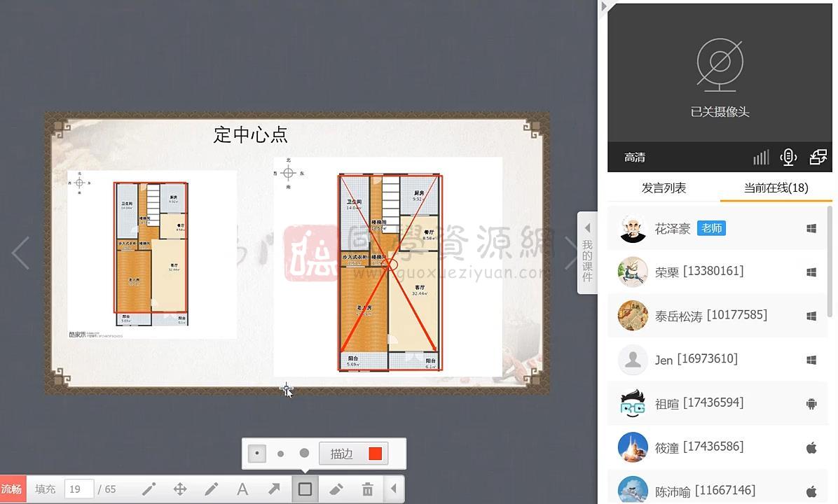Toggle the microphone icon
This screenshot has height=504, width=838.
788,157
